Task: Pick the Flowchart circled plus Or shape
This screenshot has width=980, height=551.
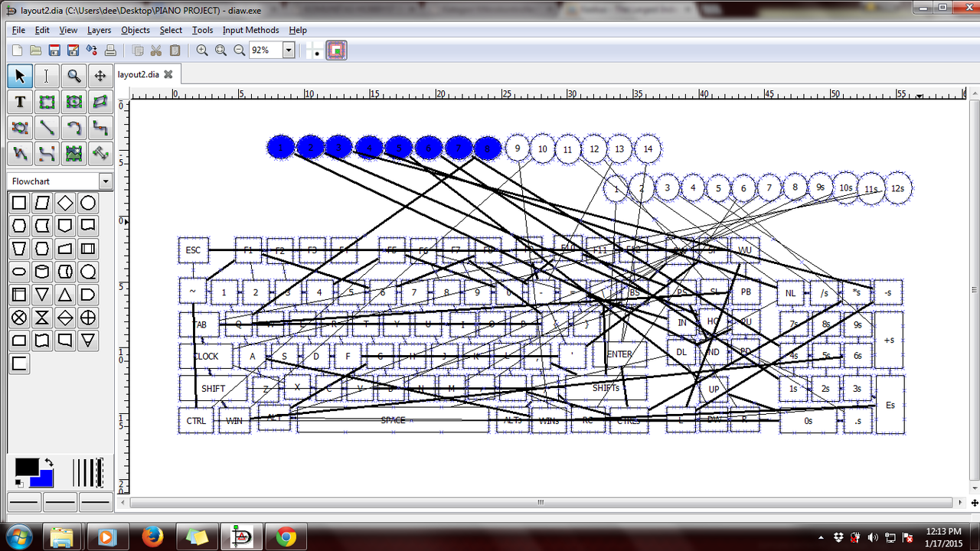Action: pos(89,318)
